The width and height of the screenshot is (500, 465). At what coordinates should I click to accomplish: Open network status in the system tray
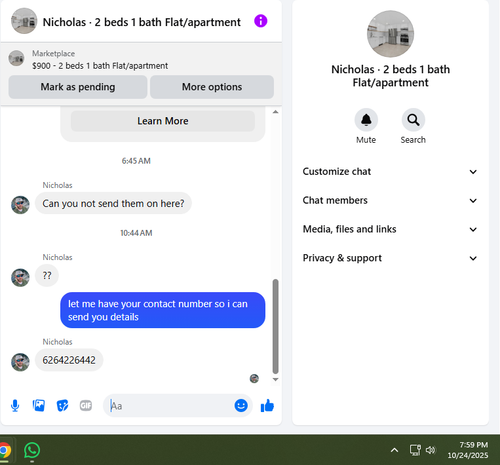(x=415, y=450)
